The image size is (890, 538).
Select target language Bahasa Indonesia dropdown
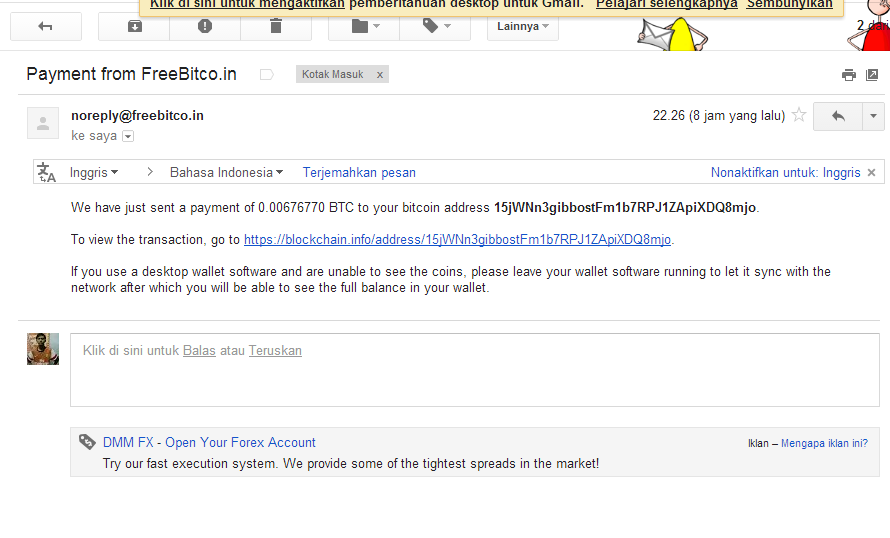click(226, 173)
